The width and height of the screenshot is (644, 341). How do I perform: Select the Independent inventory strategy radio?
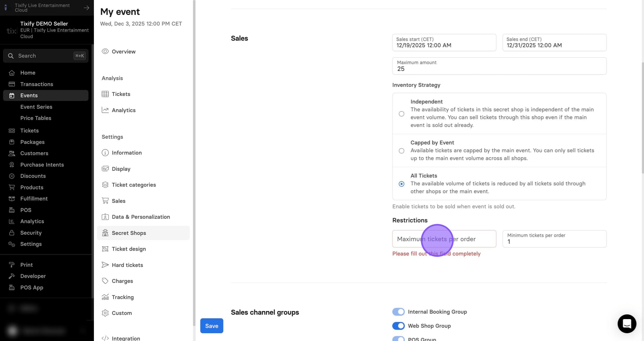point(402,114)
